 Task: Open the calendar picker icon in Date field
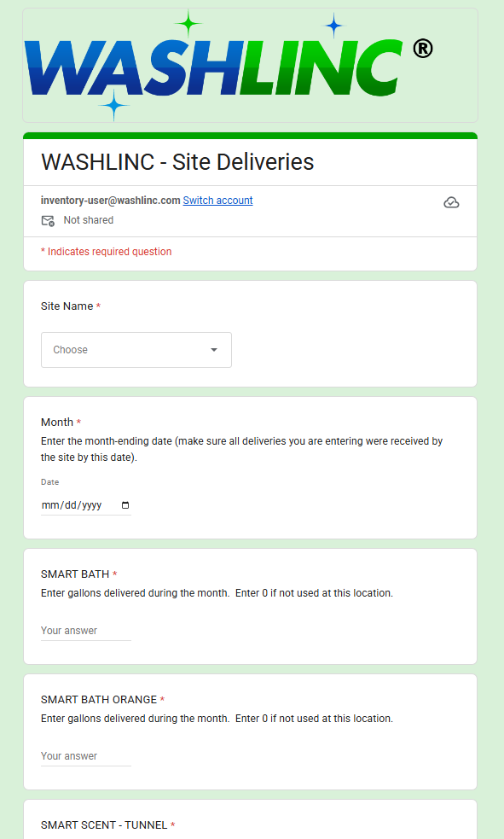[x=125, y=505]
